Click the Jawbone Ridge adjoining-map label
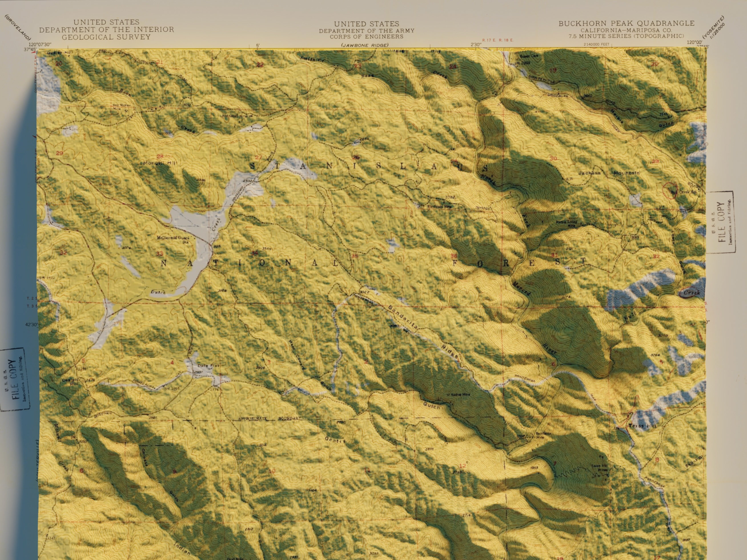Image resolution: width=747 pixels, height=560 pixels. pyautogui.click(x=364, y=45)
